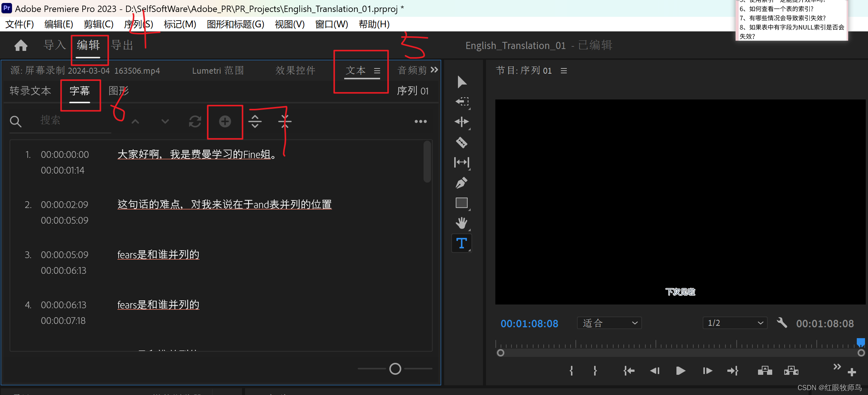Image resolution: width=868 pixels, height=395 pixels.
Task: Mark In point in Program monitor
Action: [571, 371]
